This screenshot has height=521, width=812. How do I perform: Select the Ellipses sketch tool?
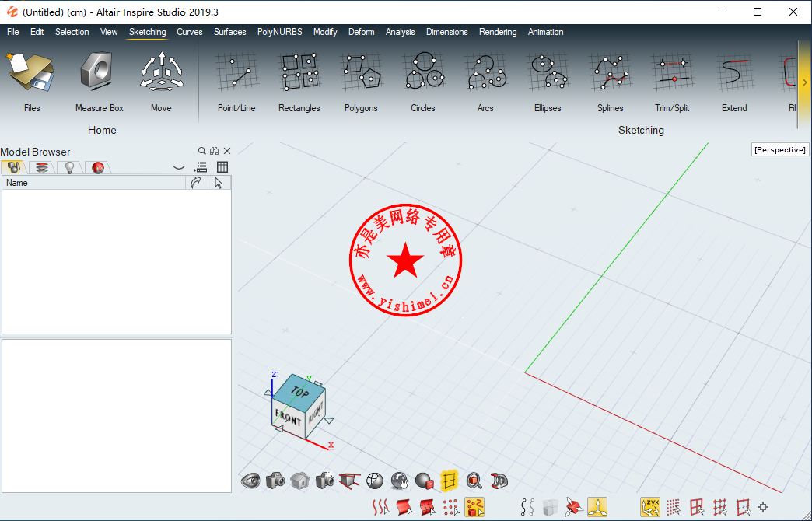[x=548, y=82]
